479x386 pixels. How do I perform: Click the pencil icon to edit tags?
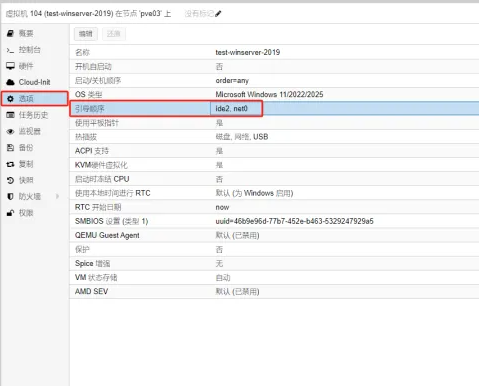[x=218, y=14]
